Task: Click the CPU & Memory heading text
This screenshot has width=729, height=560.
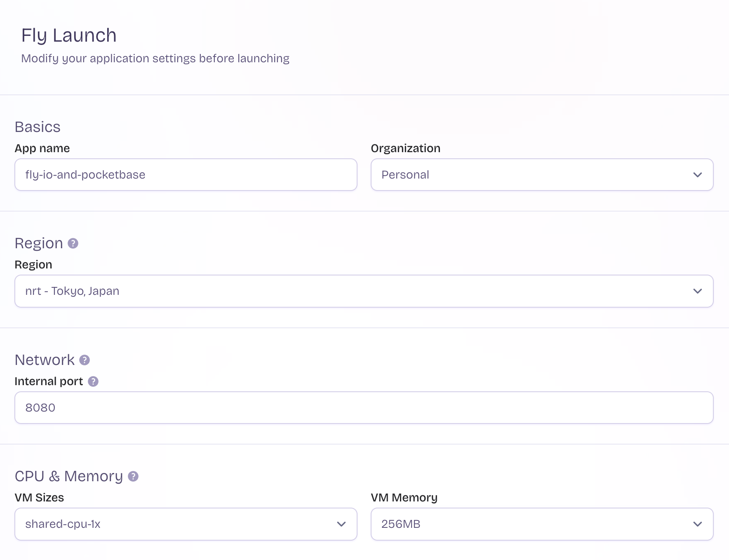Action: 69,476
